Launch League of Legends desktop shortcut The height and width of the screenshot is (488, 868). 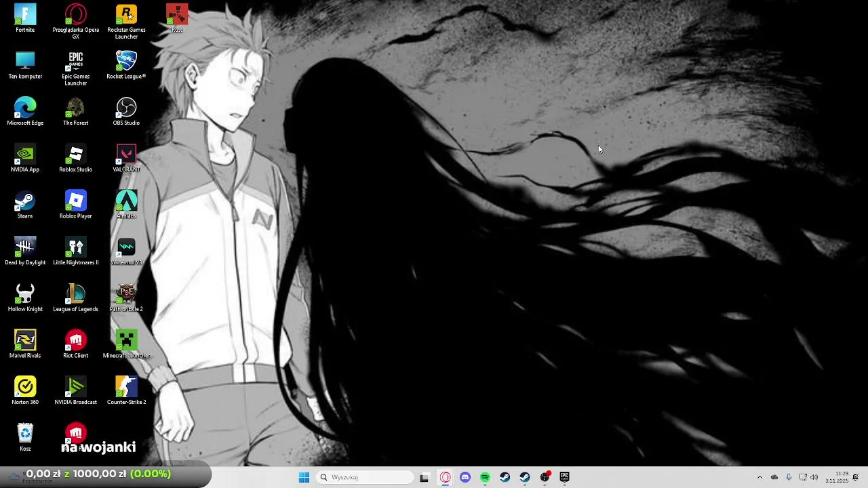75,298
